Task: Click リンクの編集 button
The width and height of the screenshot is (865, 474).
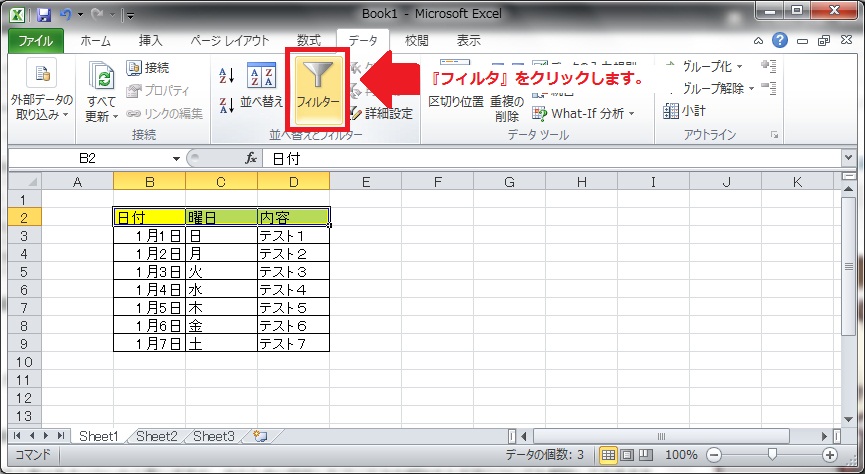Action: coord(164,114)
